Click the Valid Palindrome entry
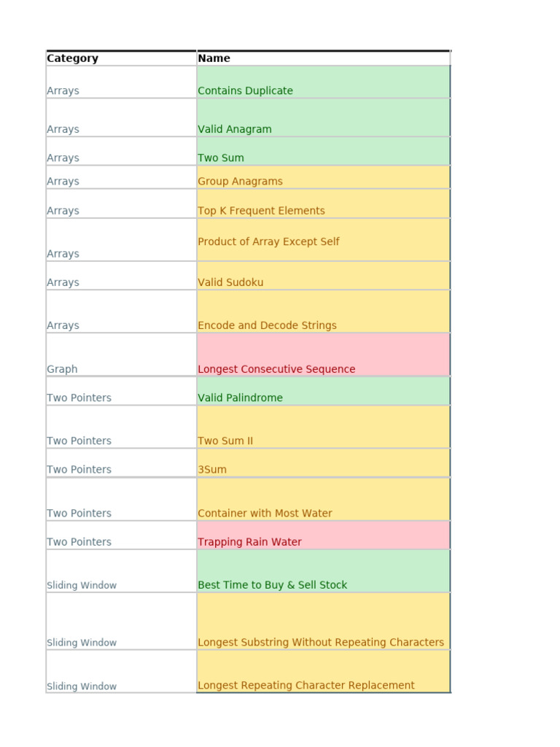560x747 pixels. [241, 398]
